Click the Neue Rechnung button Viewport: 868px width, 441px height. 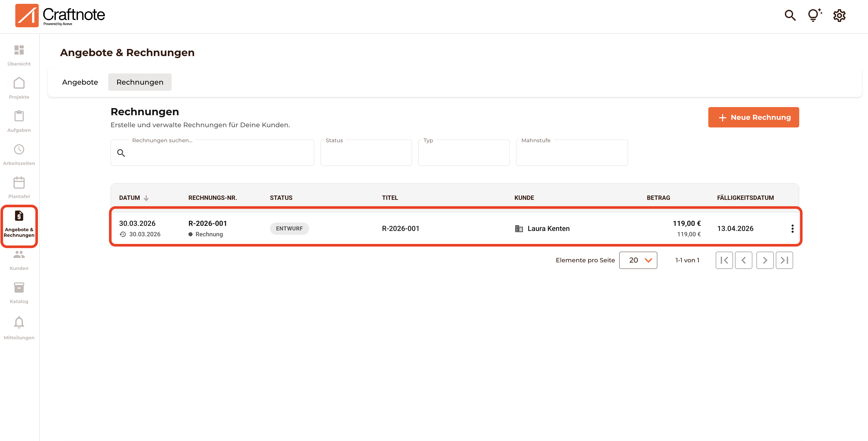pyautogui.click(x=753, y=117)
